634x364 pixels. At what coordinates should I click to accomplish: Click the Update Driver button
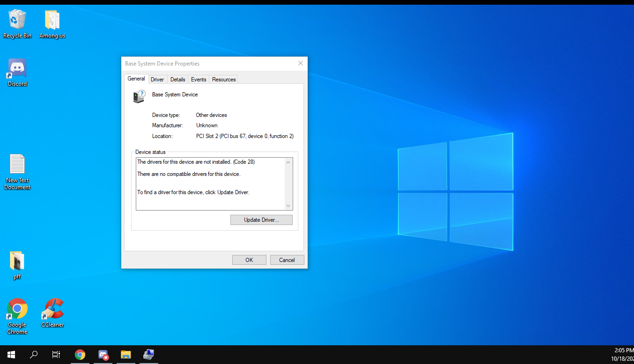261,219
